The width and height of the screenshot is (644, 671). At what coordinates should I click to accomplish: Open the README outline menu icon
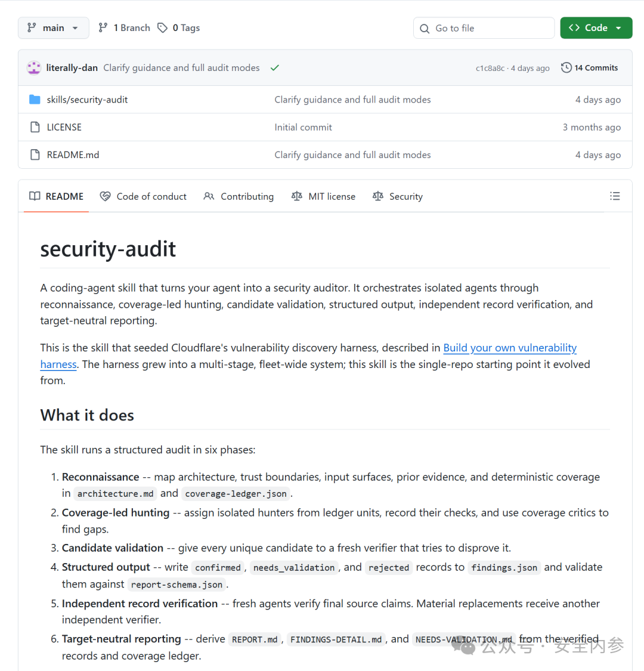point(614,196)
